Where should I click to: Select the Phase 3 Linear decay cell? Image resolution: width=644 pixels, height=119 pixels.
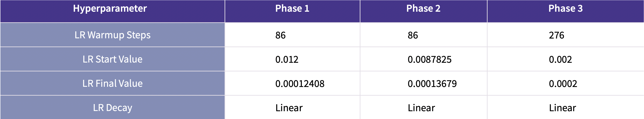pyautogui.click(x=562, y=108)
